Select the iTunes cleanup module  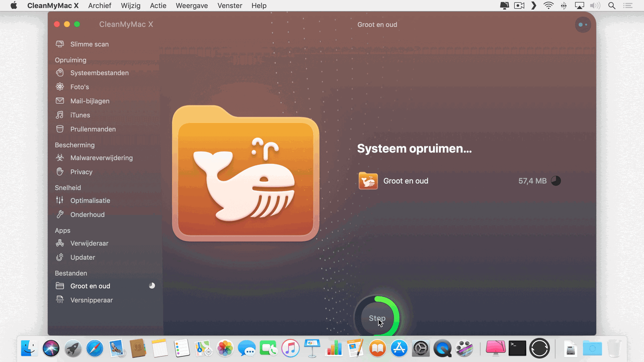point(80,115)
